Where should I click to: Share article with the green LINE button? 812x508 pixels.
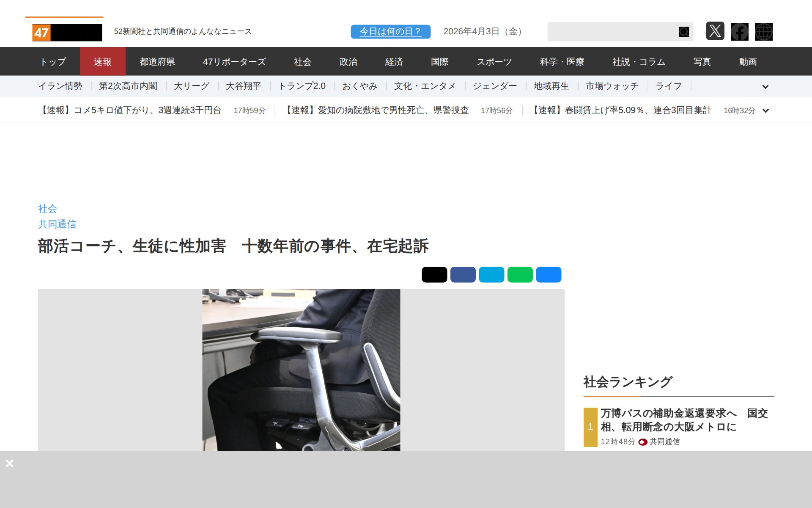(x=520, y=274)
